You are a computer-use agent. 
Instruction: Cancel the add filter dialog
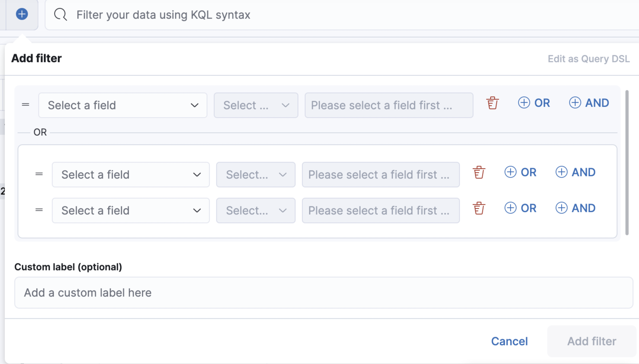click(509, 341)
